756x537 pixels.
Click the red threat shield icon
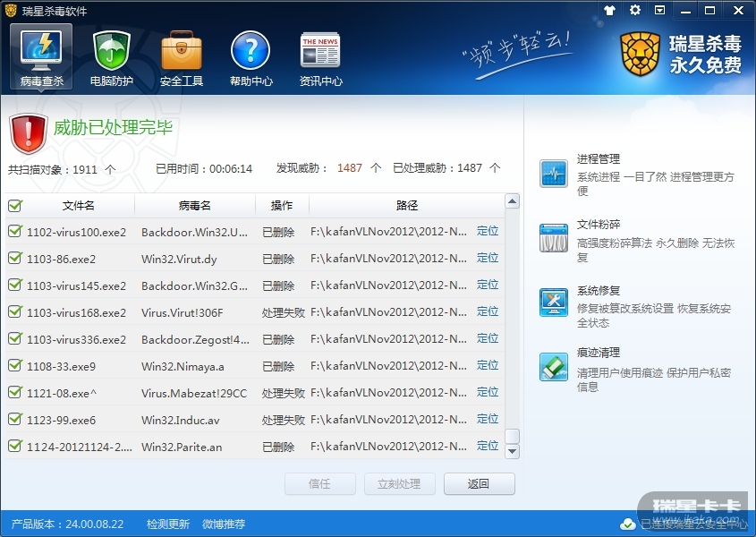(x=28, y=133)
